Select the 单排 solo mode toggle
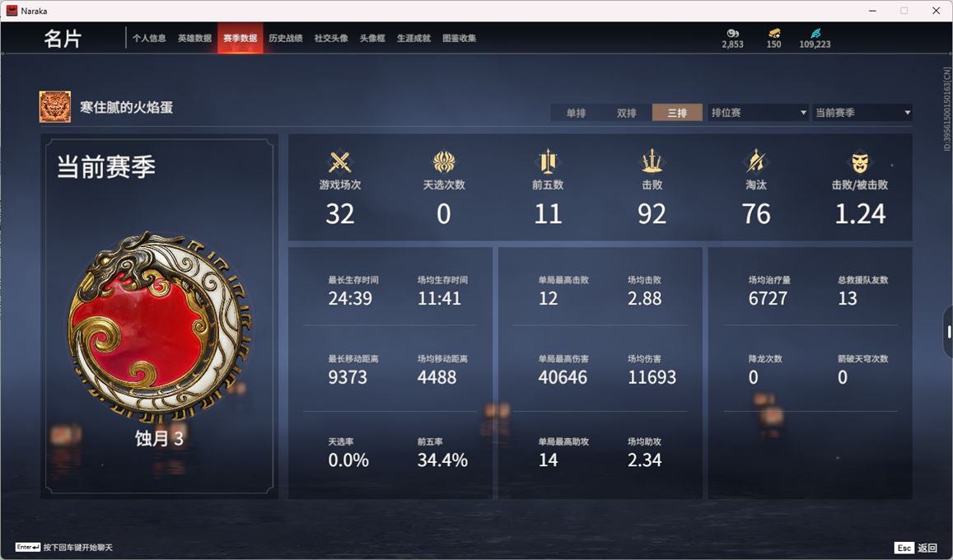 [x=576, y=112]
